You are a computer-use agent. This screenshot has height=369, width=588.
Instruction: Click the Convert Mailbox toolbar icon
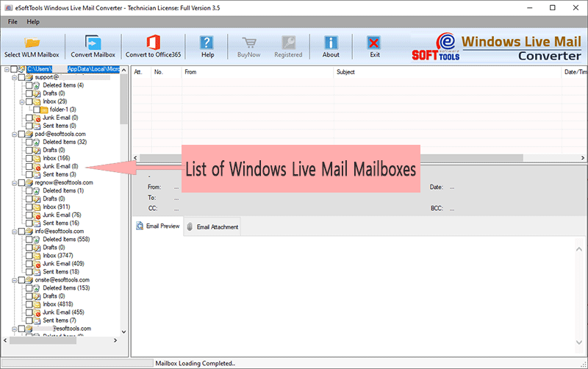[93, 43]
